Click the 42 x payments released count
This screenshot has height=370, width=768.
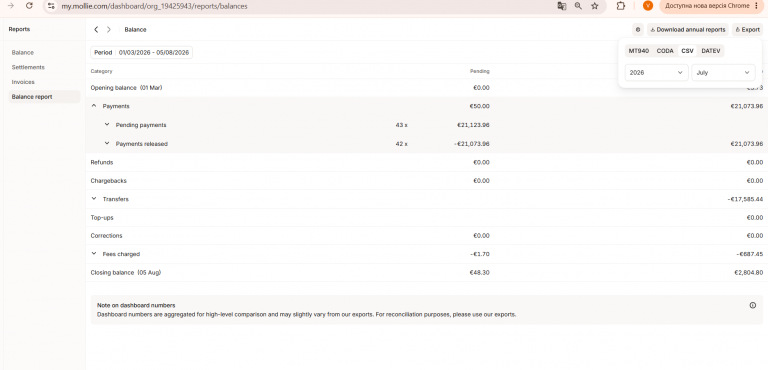pyautogui.click(x=402, y=144)
